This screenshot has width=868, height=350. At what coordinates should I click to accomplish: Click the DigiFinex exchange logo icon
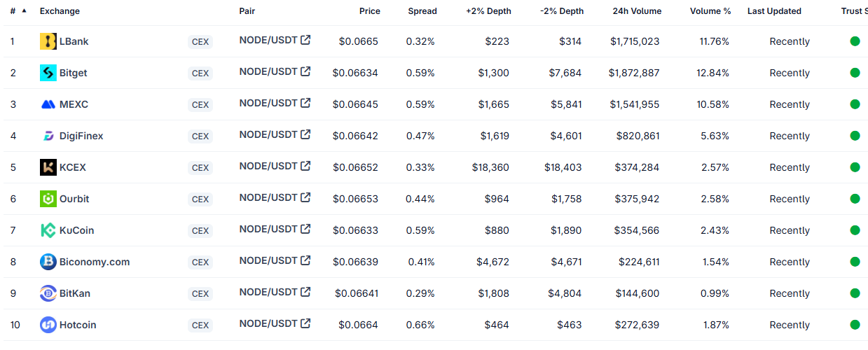48,136
